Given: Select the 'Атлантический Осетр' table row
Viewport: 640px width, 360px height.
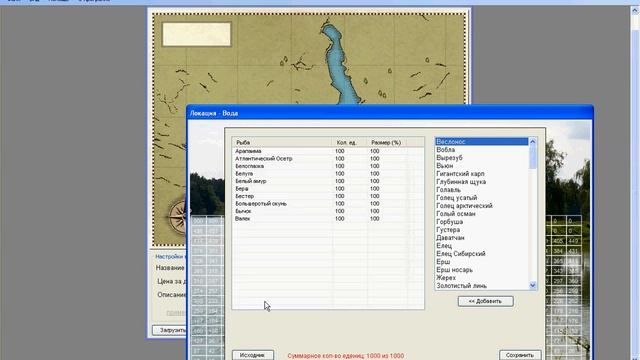Looking at the screenshot, I should coord(328,158).
